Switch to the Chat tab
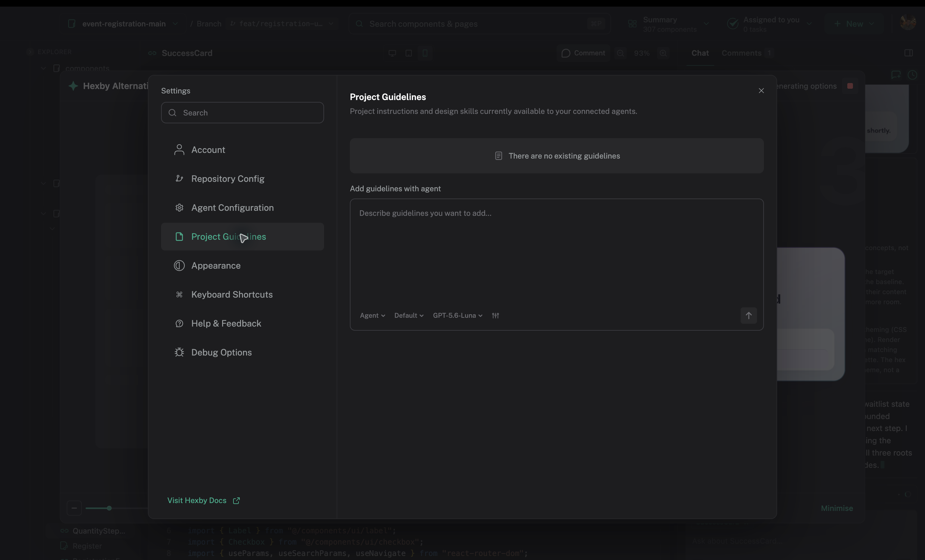The image size is (925, 560). (700, 53)
